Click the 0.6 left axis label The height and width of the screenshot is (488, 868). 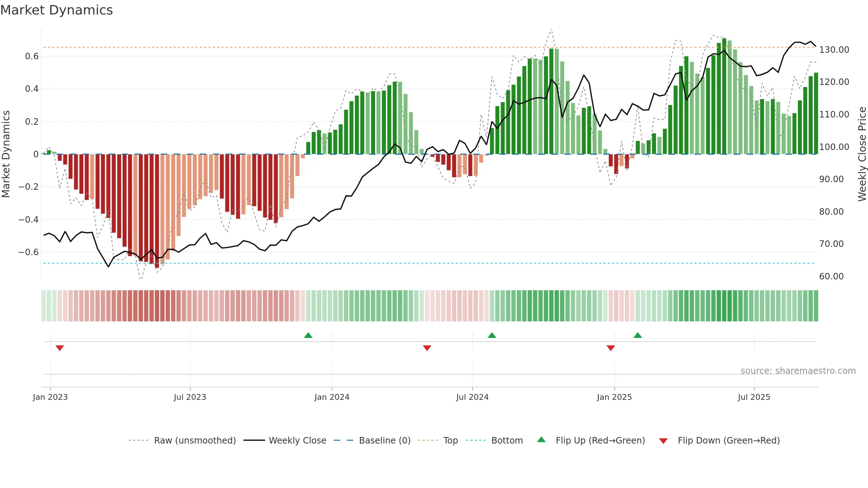tap(32, 56)
